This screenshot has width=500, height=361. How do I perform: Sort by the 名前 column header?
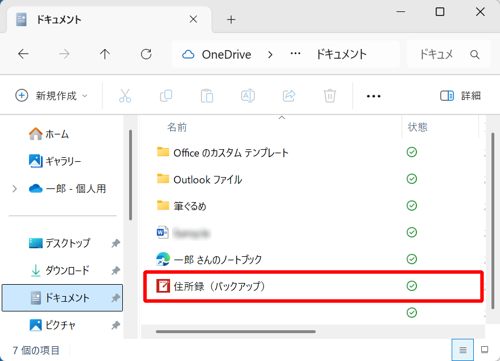(x=177, y=127)
